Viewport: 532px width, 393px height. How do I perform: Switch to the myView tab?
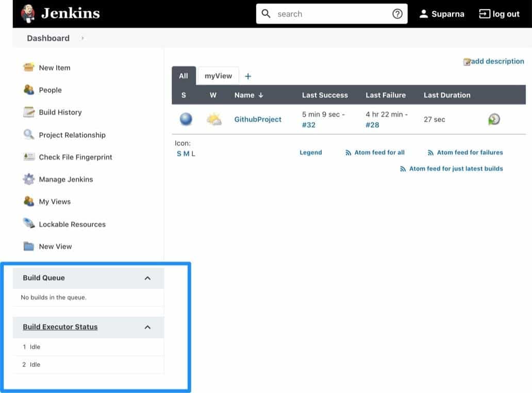coord(218,76)
